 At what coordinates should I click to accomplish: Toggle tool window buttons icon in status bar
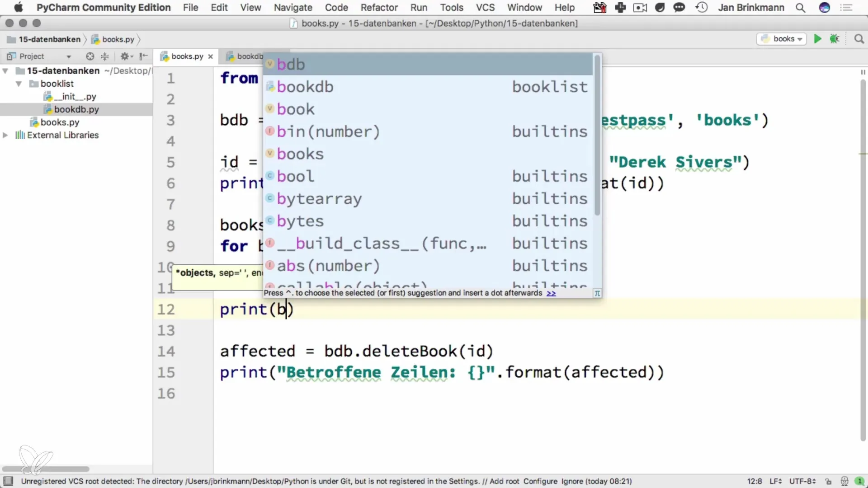(8, 481)
